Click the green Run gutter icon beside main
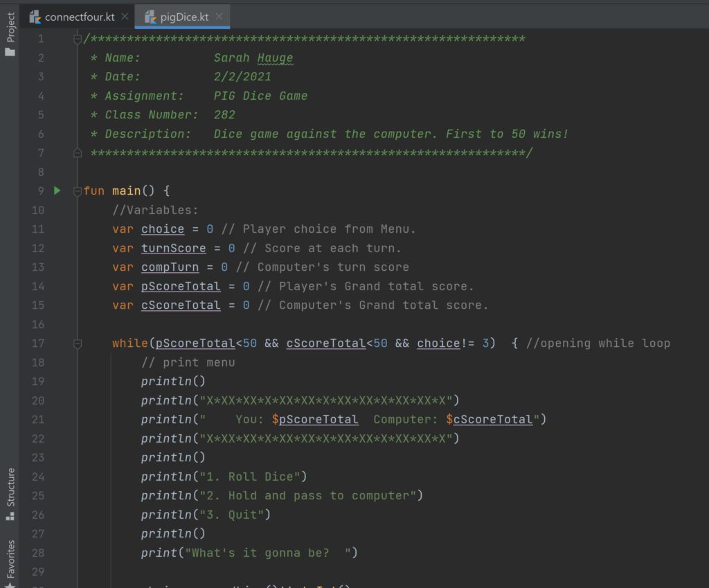 (x=58, y=190)
